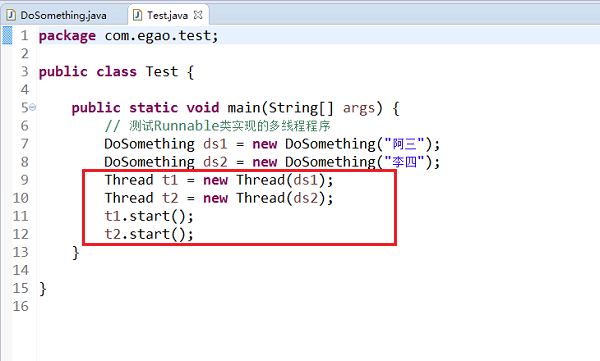This screenshot has height=361, width=600.
Task: Click the variable ds1 on line 7
Action: (215, 144)
